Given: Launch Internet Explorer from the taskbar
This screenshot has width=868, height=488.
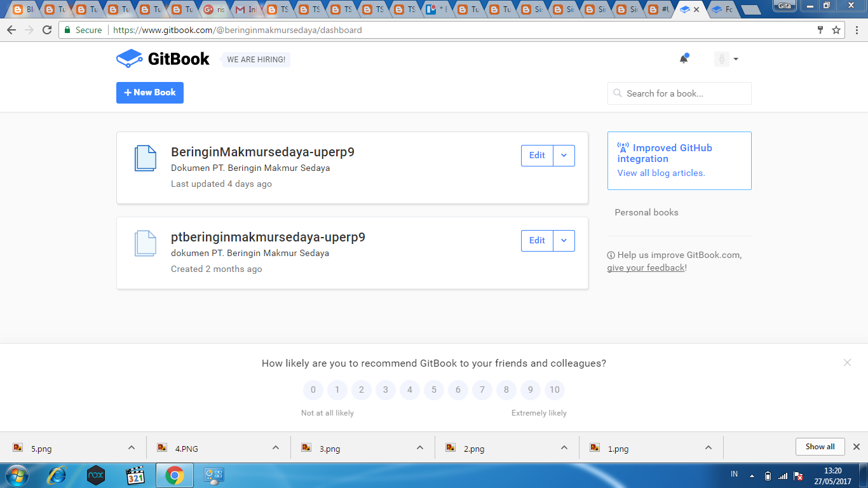Looking at the screenshot, I should pos(57,475).
